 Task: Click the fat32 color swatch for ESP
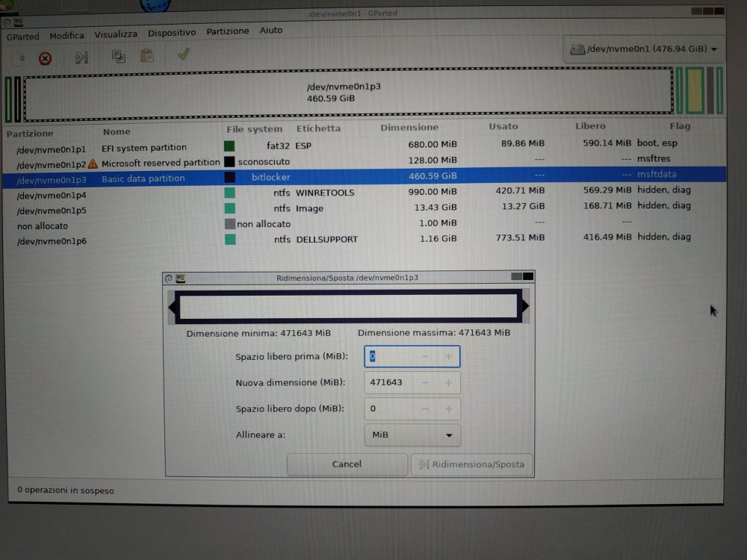[x=229, y=146]
